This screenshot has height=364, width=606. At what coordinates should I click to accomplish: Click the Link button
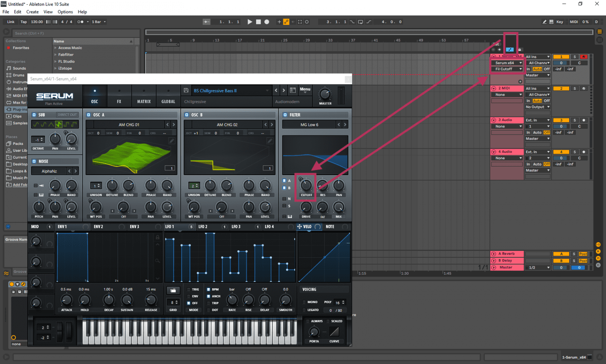pyautogui.click(x=11, y=22)
